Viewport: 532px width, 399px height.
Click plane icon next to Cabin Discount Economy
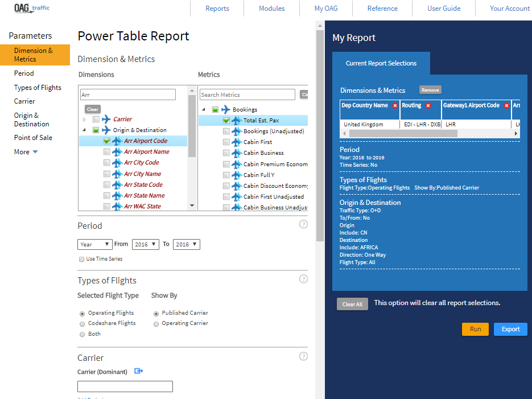[x=237, y=186]
